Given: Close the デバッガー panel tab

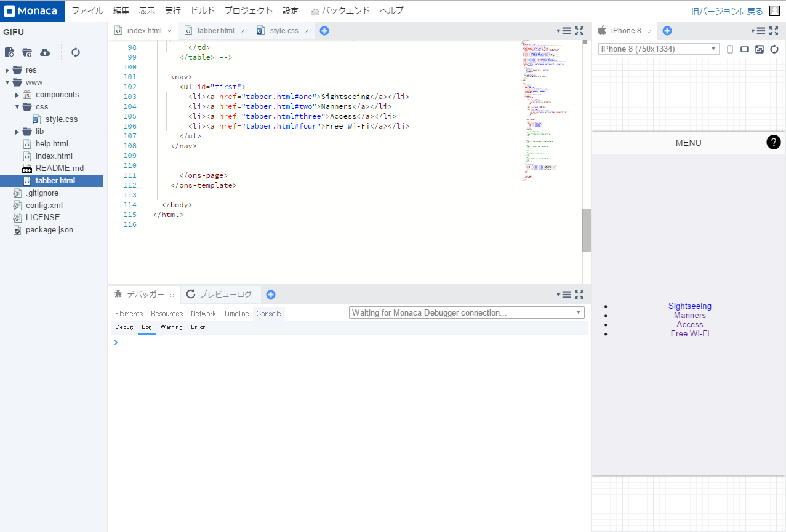Looking at the screenshot, I should tap(172, 295).
